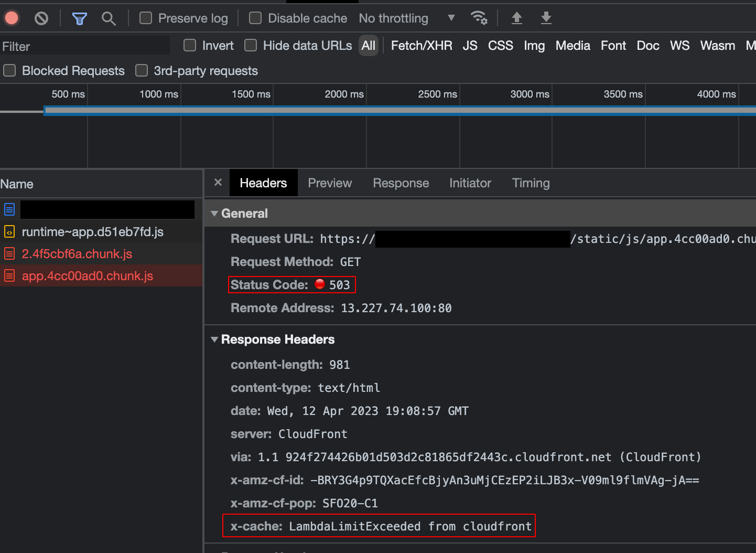This screenshot has width=756, height=553.
Task: Toggle the network filter bar icon
Action: [79, 17]
